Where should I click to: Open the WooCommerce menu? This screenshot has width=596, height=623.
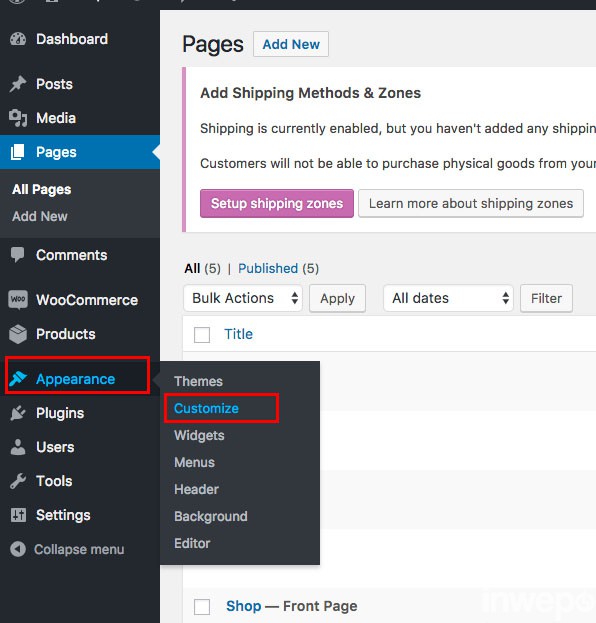coord(87,300)
